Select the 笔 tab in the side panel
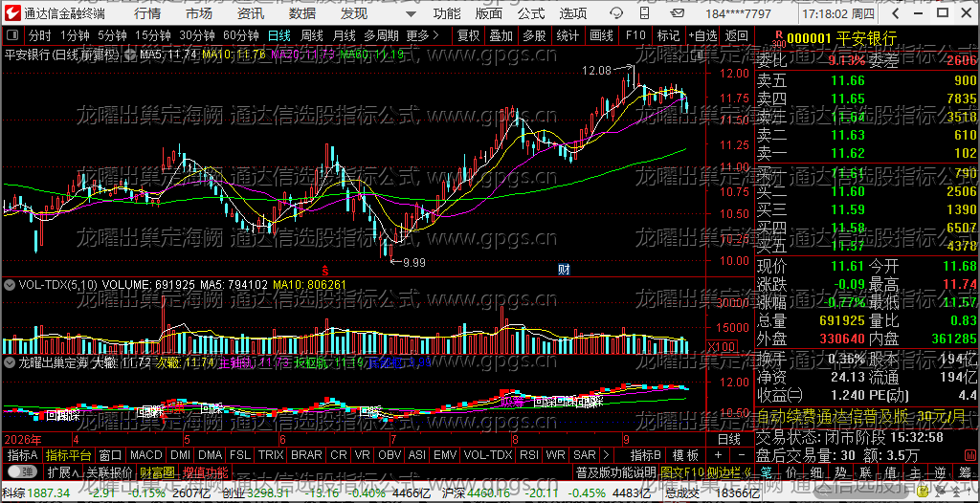 coord(768,471)
